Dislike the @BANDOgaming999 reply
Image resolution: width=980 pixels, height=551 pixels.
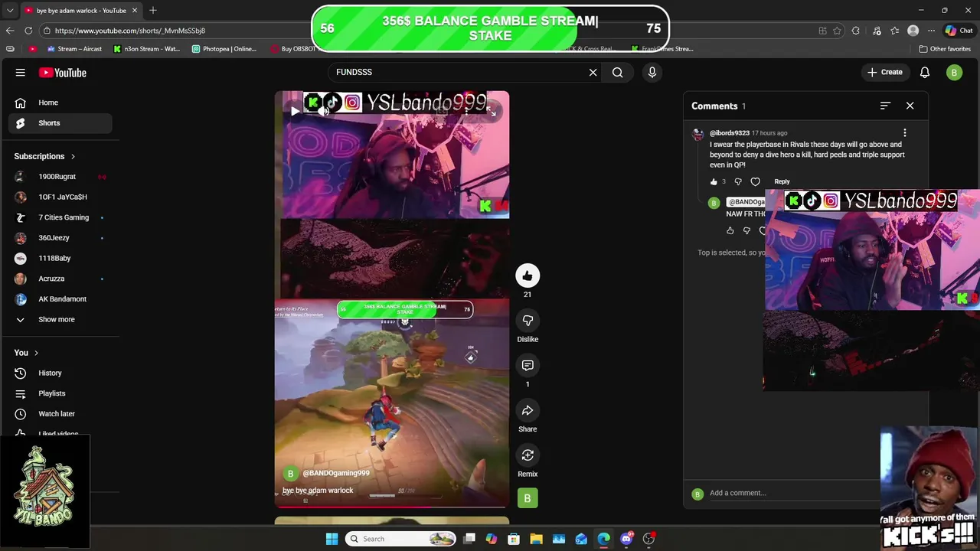pos(746,230)
